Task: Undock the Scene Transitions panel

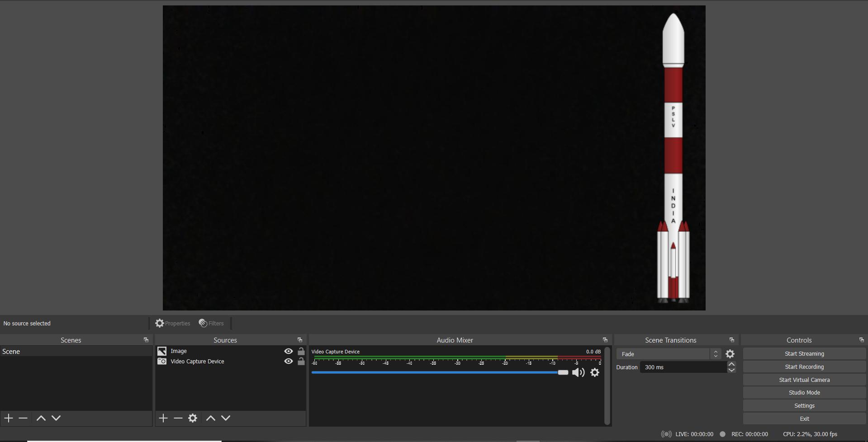Action: point(732,340)
